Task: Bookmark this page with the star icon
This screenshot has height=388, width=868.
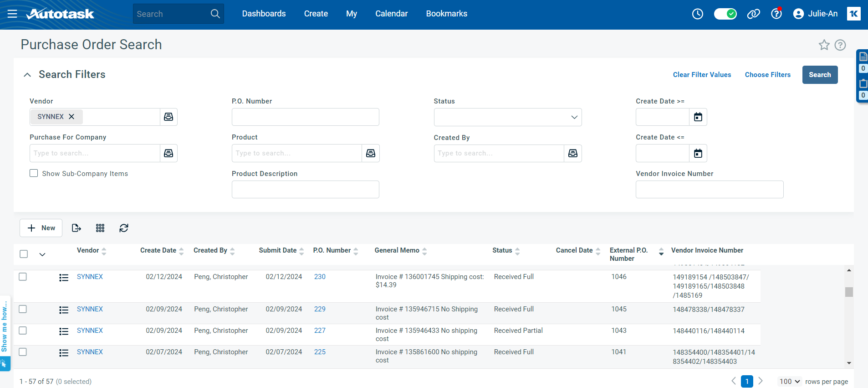Action: 824,45
